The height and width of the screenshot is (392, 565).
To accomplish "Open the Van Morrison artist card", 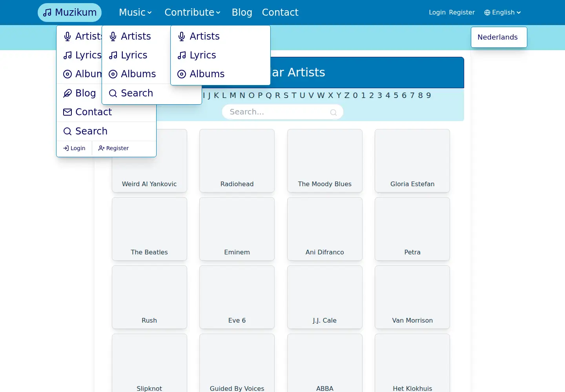I will point(412,297).
